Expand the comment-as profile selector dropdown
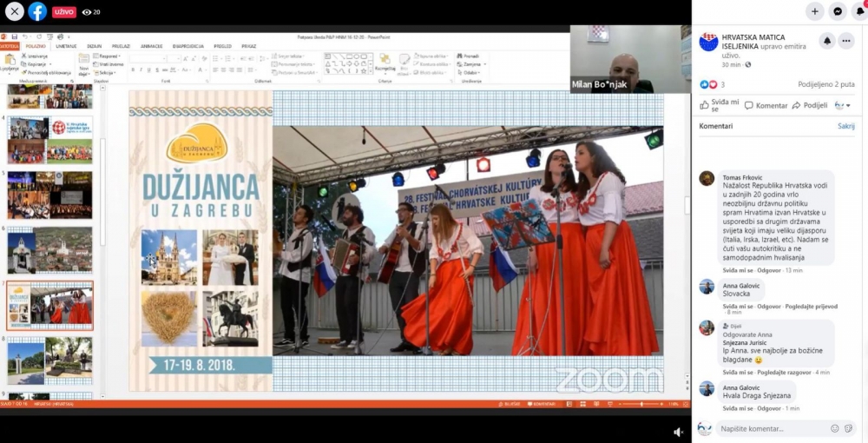The image size is (868, 443). (843, 105)
